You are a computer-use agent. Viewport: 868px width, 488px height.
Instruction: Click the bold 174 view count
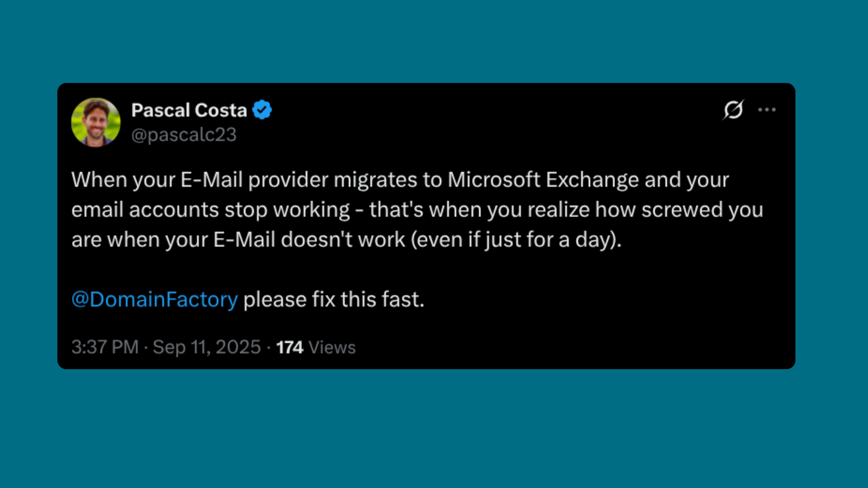[289, 347]
